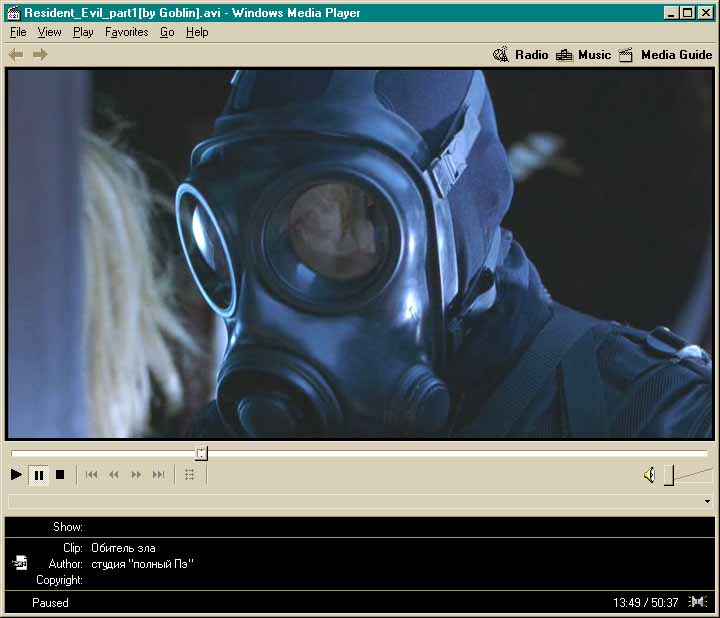720x618 pixels.
Task: Open the View menu
Action: (x=50, y=32)
